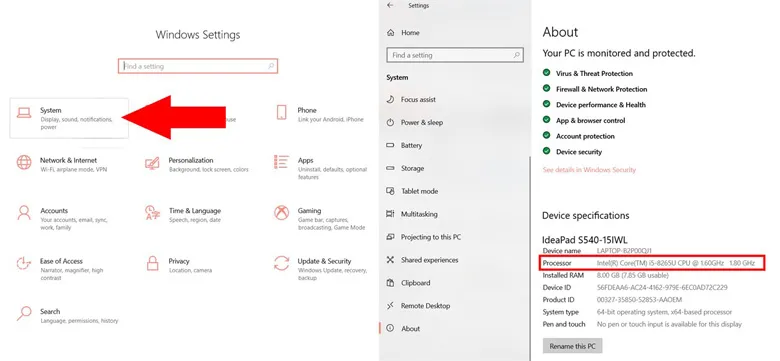This screenshot has height=361, width=780.
Task: Click App & browser control status
Action: (x=590, y=121)
